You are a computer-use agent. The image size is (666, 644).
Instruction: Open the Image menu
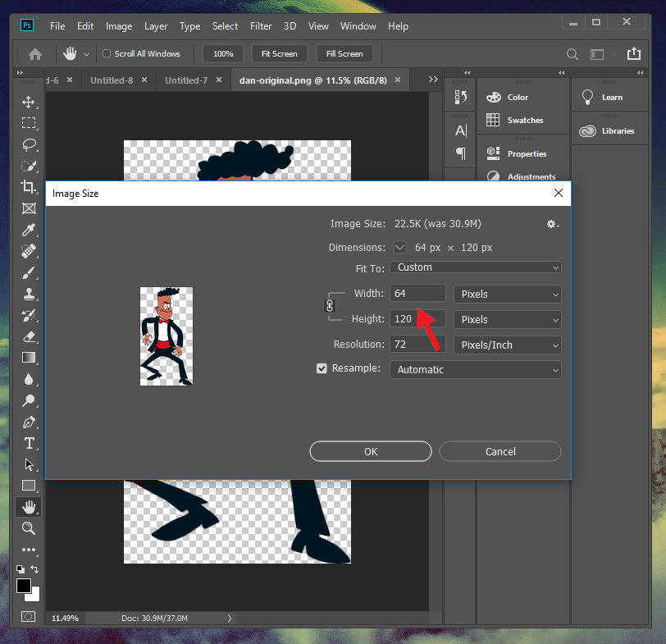click(x=119, y=26)
